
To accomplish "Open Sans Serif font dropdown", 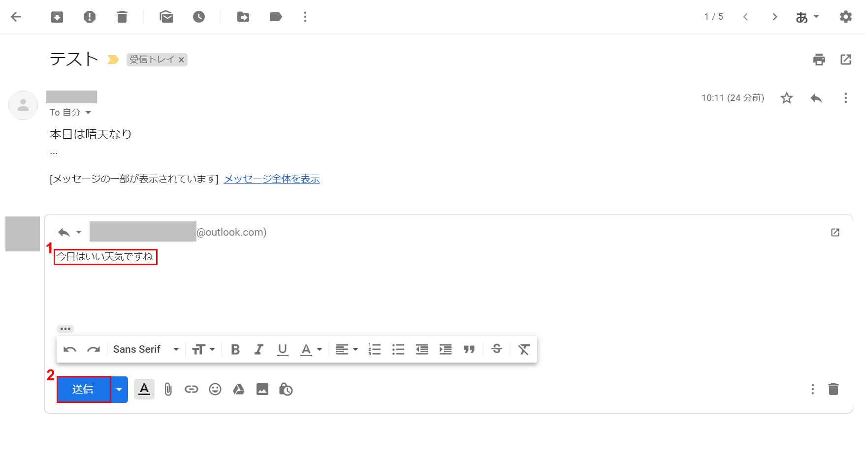I will 146,349.
